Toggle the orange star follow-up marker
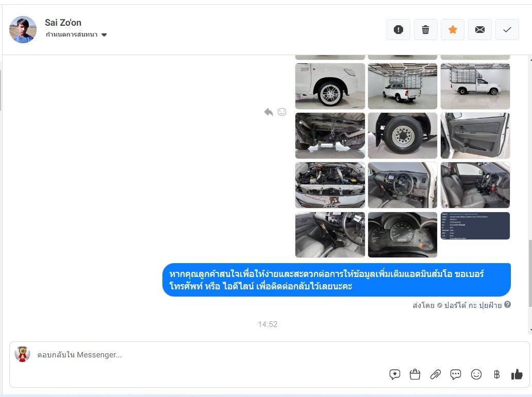Viewport: 532px width, 397px height. (x=453, y=30)
